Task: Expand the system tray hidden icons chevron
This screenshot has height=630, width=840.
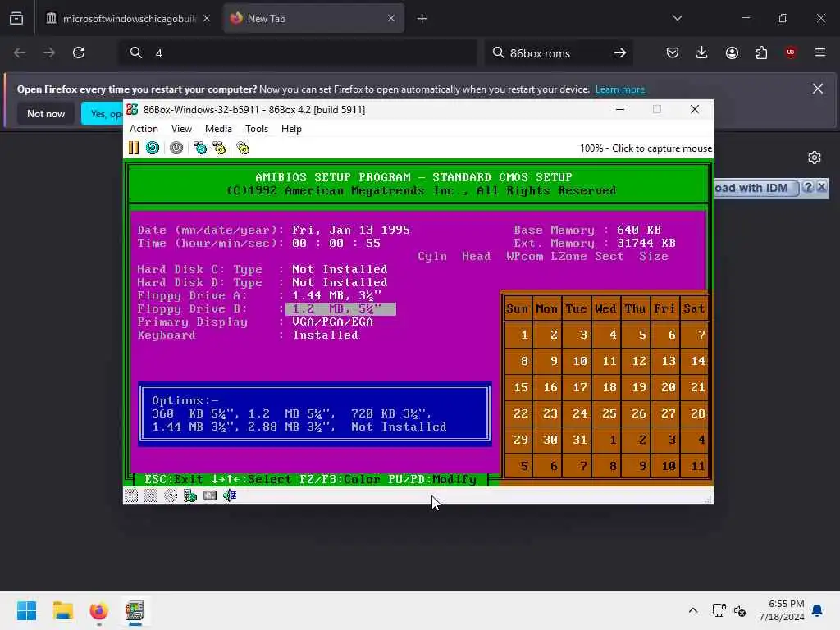Action: pos(692,610)
